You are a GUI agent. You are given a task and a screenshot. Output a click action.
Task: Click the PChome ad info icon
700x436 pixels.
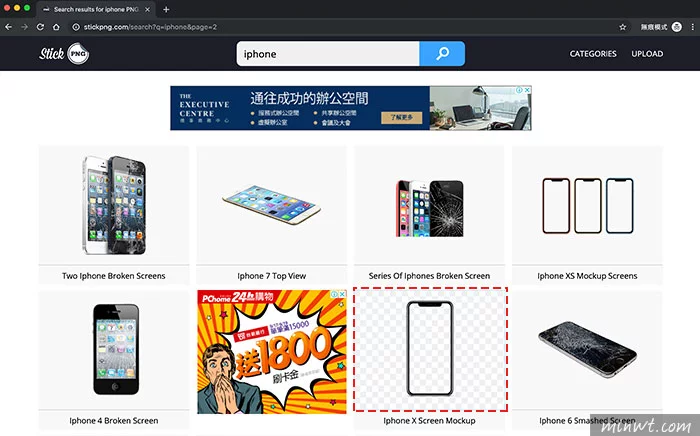[334, 294]
